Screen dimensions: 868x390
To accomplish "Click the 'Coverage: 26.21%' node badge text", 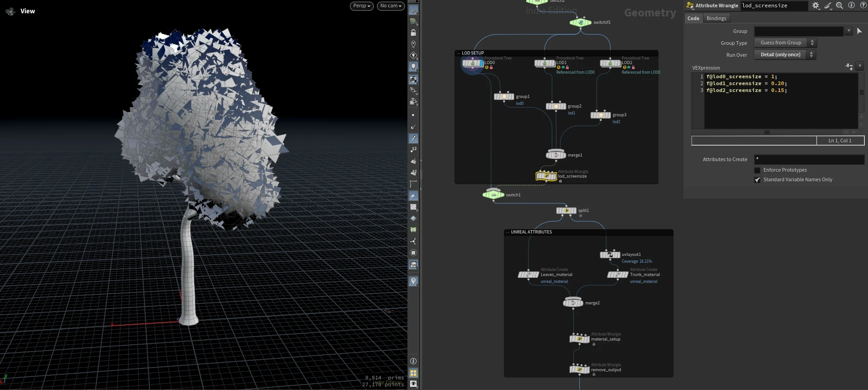I will click(x=637, y=261).
